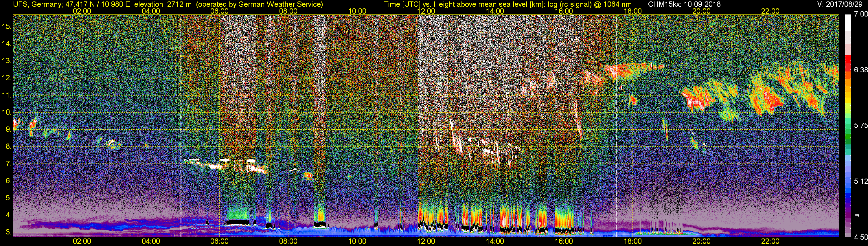Click "22:00" on the top time axis
The width and height of the screenshot is (868, 246).
coord(770,11)
